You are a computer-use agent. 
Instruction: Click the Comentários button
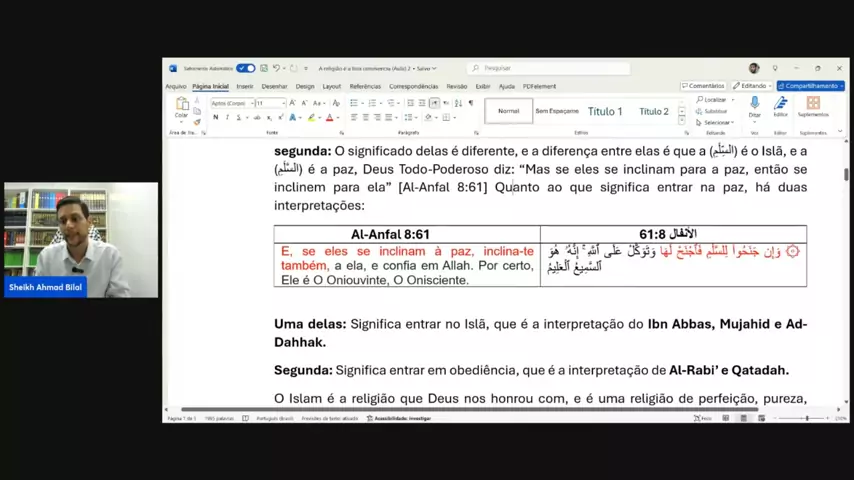(x=703, y=86)
